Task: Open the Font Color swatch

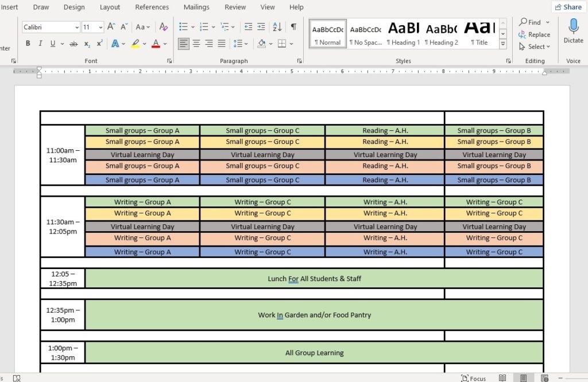Action: 155,44
